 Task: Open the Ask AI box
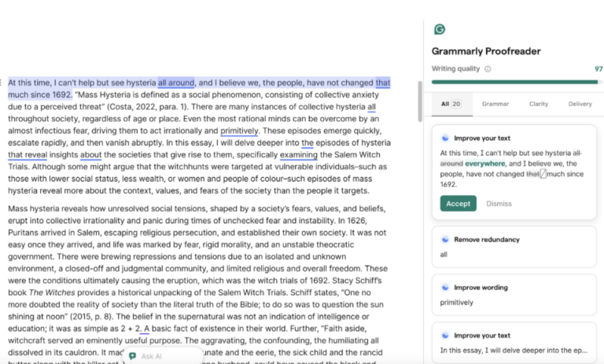coord(163,356)
